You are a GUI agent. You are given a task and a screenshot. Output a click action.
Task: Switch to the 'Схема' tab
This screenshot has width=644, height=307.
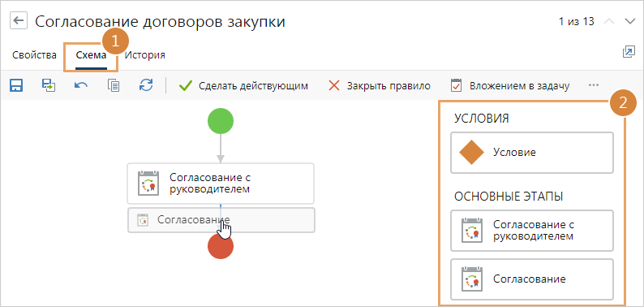tap(91, 55)
